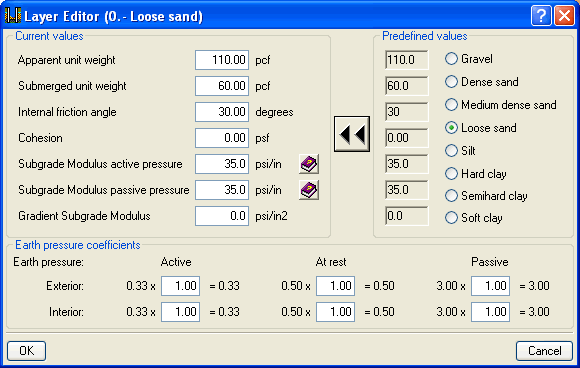Click the Interior Passive coefficient multiplier field

click(x=490, y=312)
